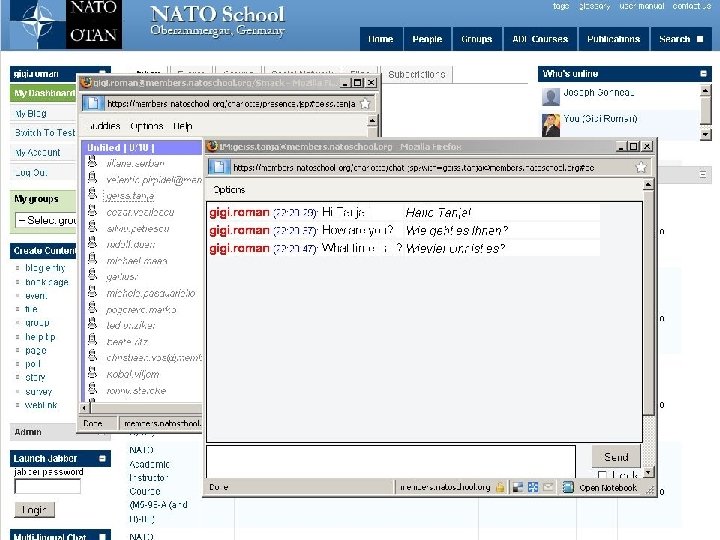
Task: Click the Open Notebook icon
Action: click(568, 487)
